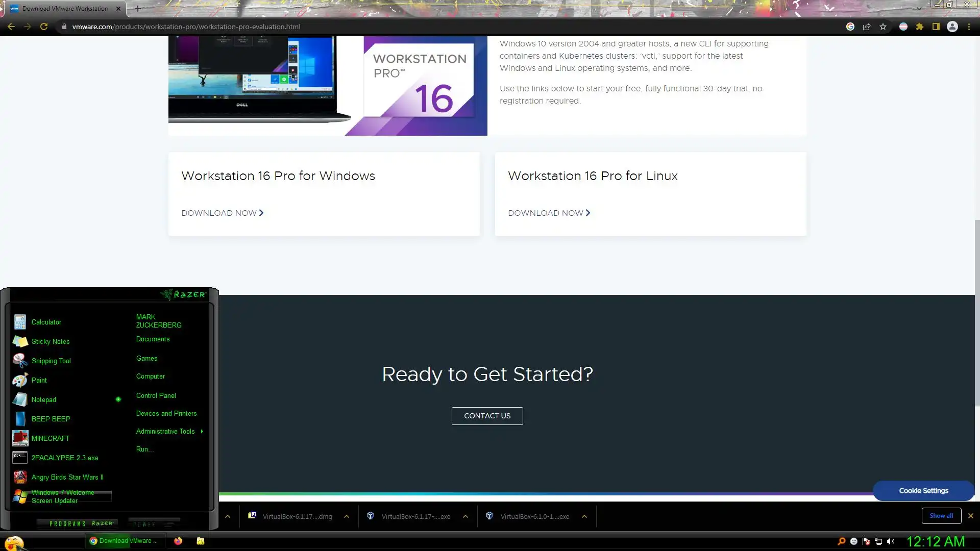Click the Contact Us button
The width and height of the screenshot is (980, 551).
[x=487, y=416]
